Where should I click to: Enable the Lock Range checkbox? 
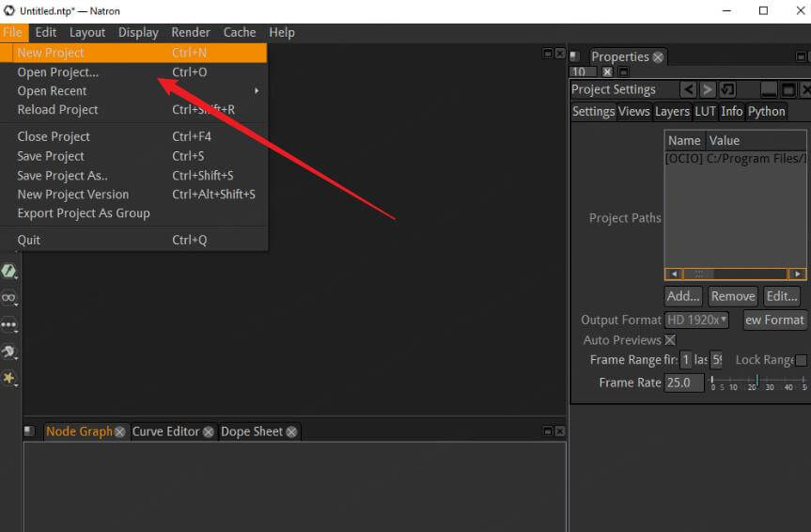(801, 360)
